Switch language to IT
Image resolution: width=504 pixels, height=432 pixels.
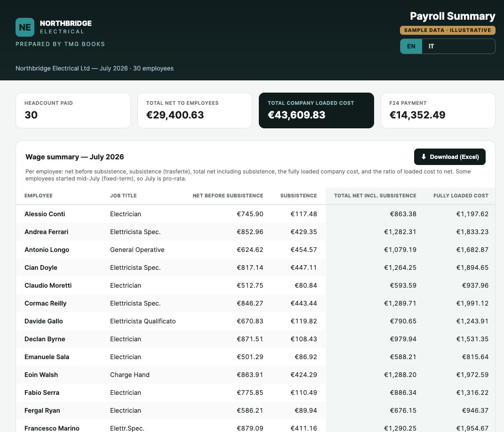(431, 46)
